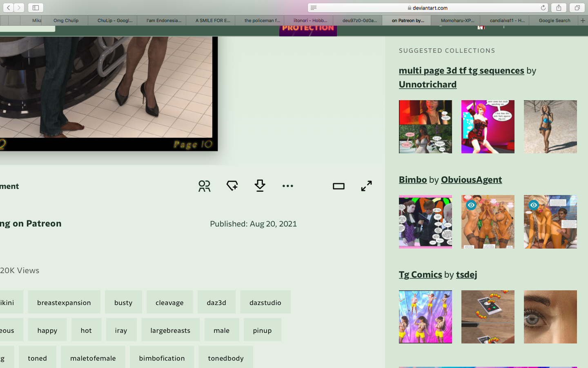Click the Published: Aug 20, 2021 text
This screenshot has width=588, height=368.
click(253, 224)
